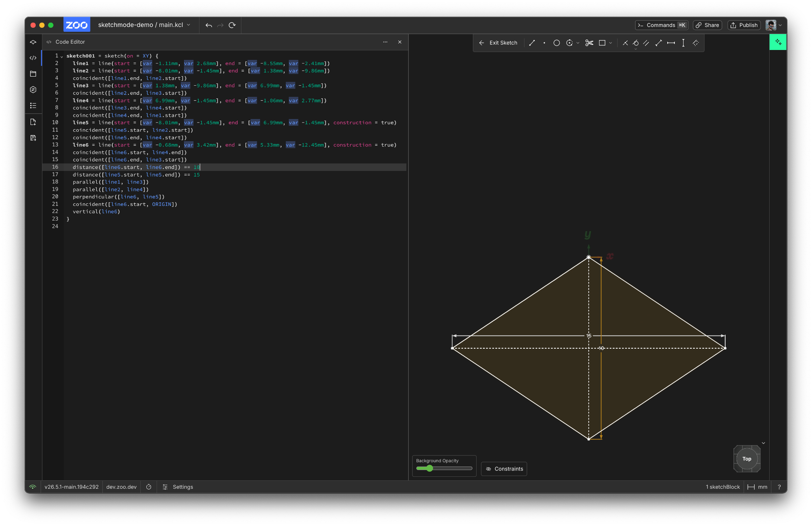Click the value 15 on line 17
The width and height of the screenshot is (812, 526).
(x=197, y=175)
